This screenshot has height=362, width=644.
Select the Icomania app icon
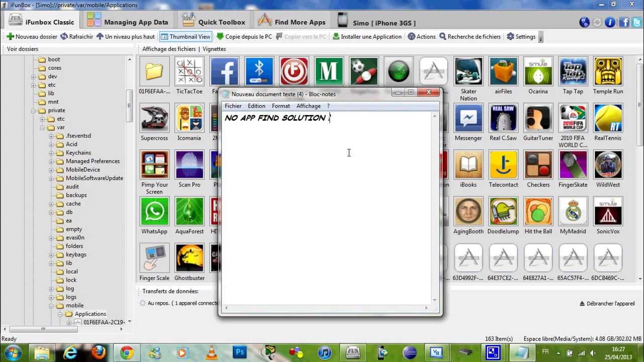click(x=189, y=118)
